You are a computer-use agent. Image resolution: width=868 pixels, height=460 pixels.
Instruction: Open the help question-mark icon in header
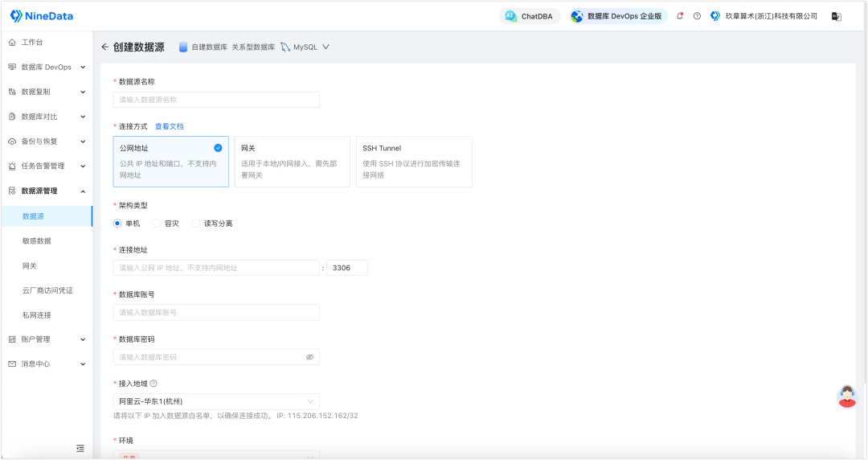point(697,16)
